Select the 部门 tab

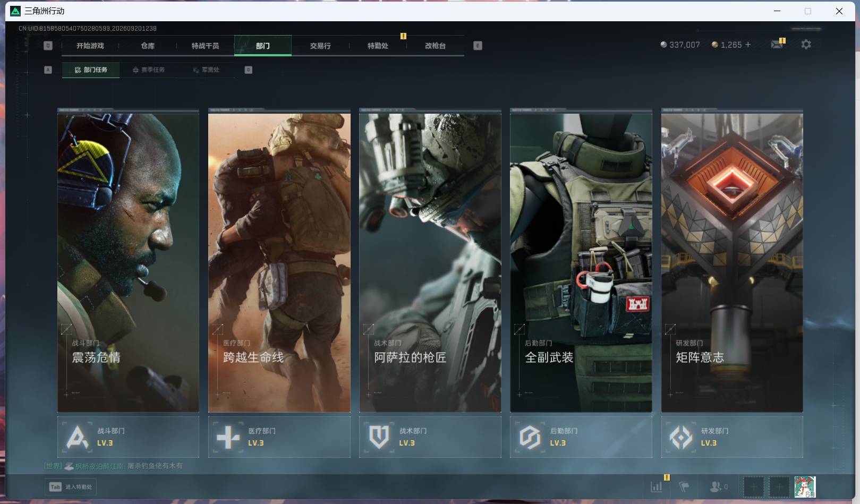(262, 46)
